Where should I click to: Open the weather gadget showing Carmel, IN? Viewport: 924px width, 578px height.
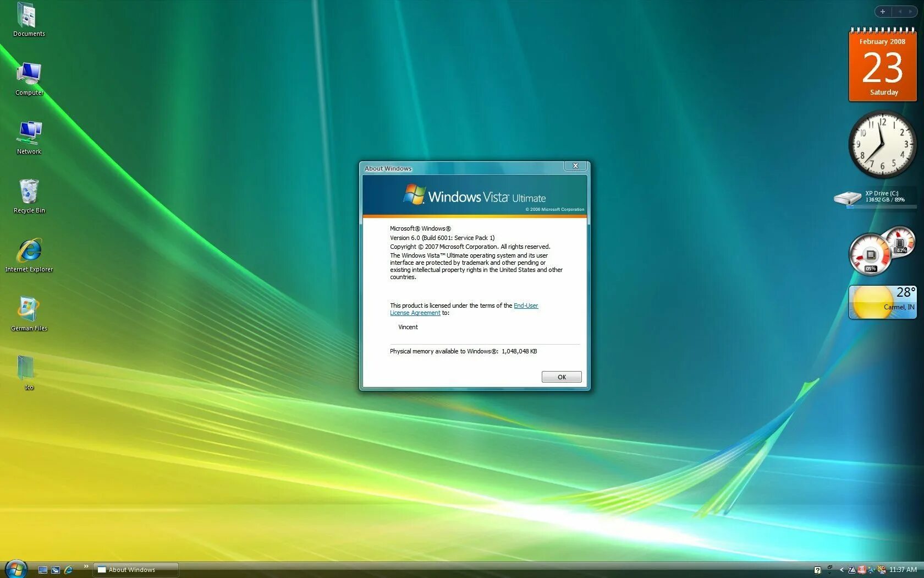coord(883,302)
